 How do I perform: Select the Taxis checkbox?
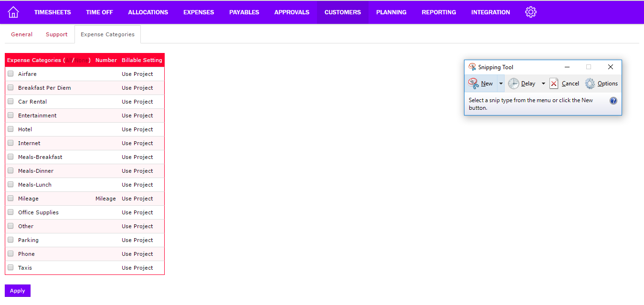(11, 268)
